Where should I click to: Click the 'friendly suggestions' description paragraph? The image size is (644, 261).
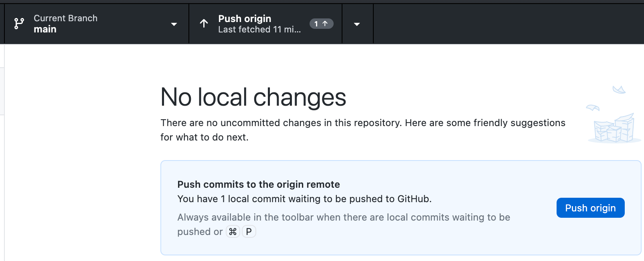[363, 130]
